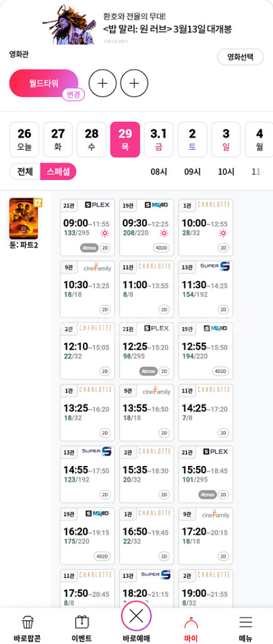Add a third theater with the second plus icon

(134, 84)
